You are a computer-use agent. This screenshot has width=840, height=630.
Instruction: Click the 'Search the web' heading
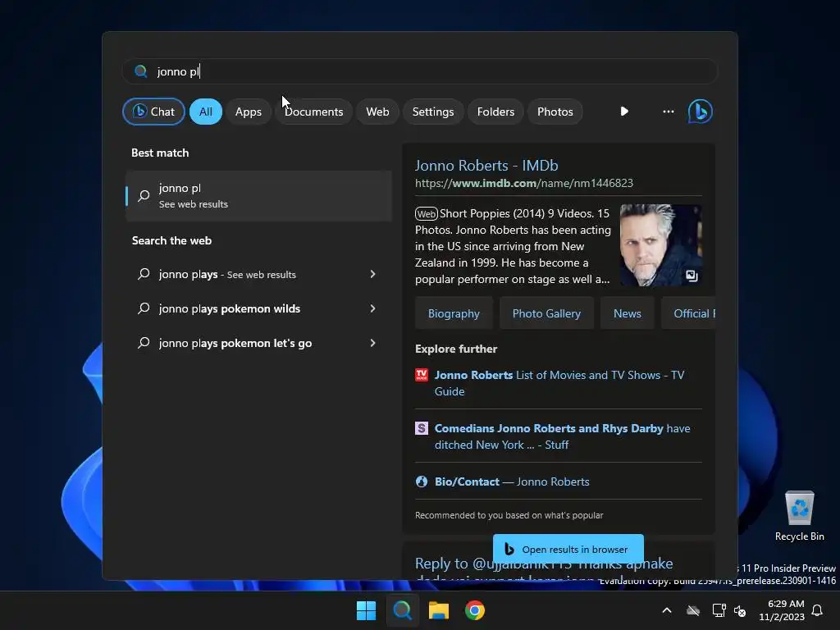pos(171,240)
